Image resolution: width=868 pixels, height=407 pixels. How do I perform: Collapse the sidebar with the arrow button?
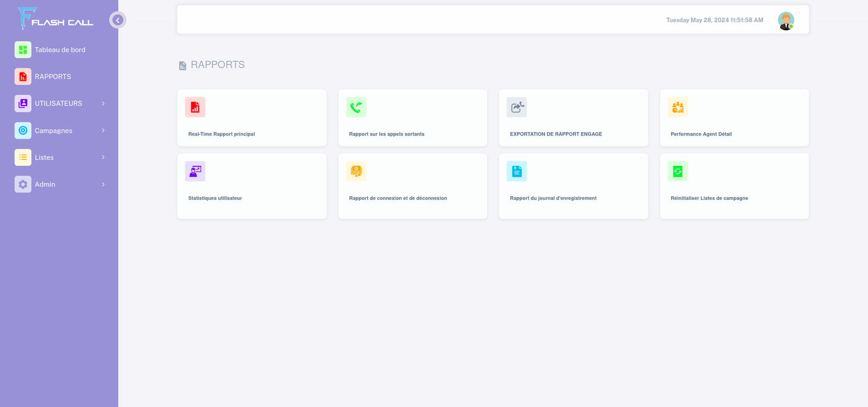(x=118, y=20)
